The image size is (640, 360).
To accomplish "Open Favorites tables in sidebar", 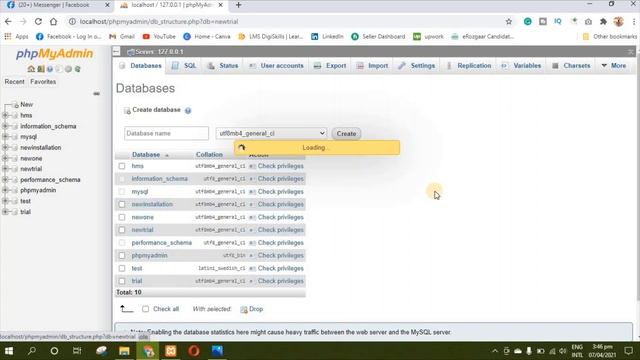I will (x=43, y=82).
